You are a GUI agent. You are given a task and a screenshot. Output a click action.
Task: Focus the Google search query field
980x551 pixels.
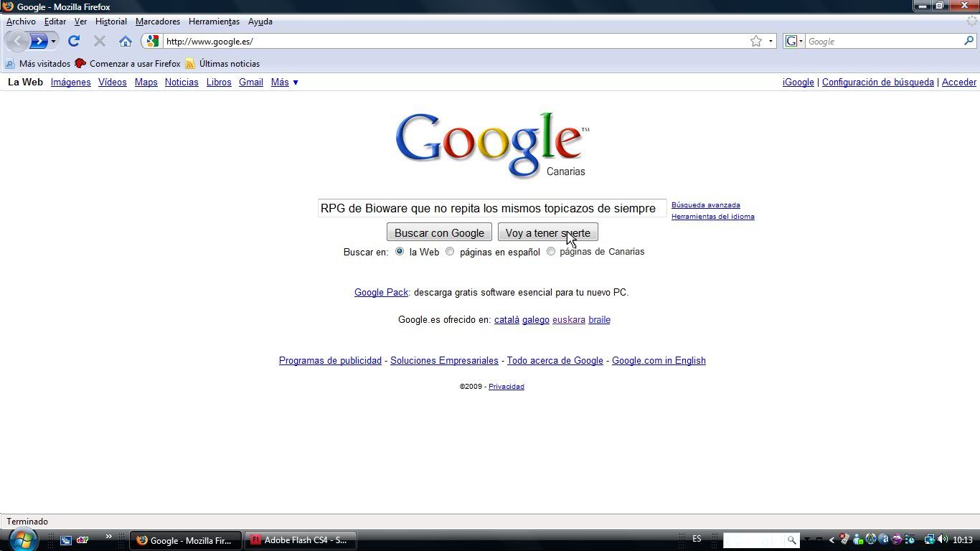[x=492, y=208]
